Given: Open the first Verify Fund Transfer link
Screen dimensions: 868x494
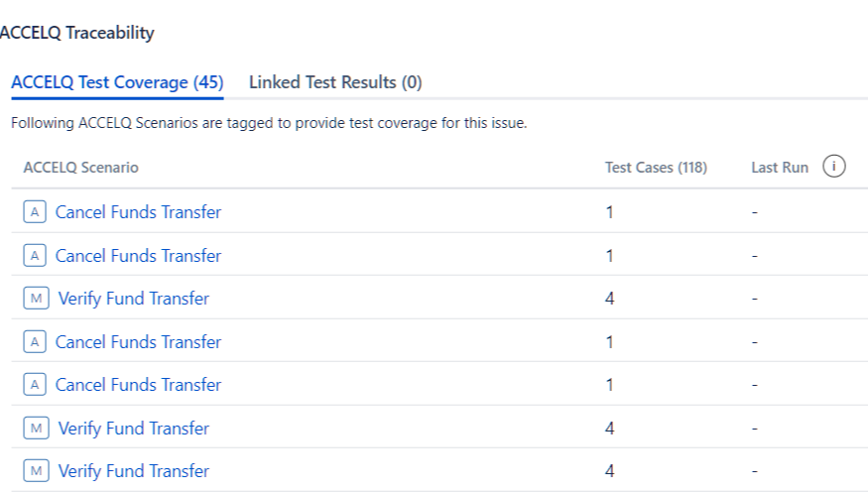Looking at the screenshot, I should (x=134, y=299).
